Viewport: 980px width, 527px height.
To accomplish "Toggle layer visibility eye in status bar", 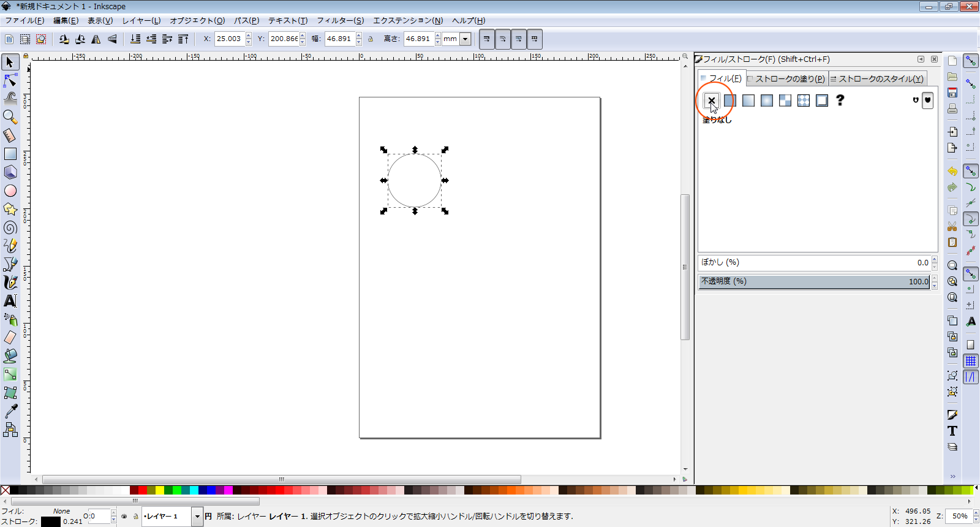I will click(124, 517).
